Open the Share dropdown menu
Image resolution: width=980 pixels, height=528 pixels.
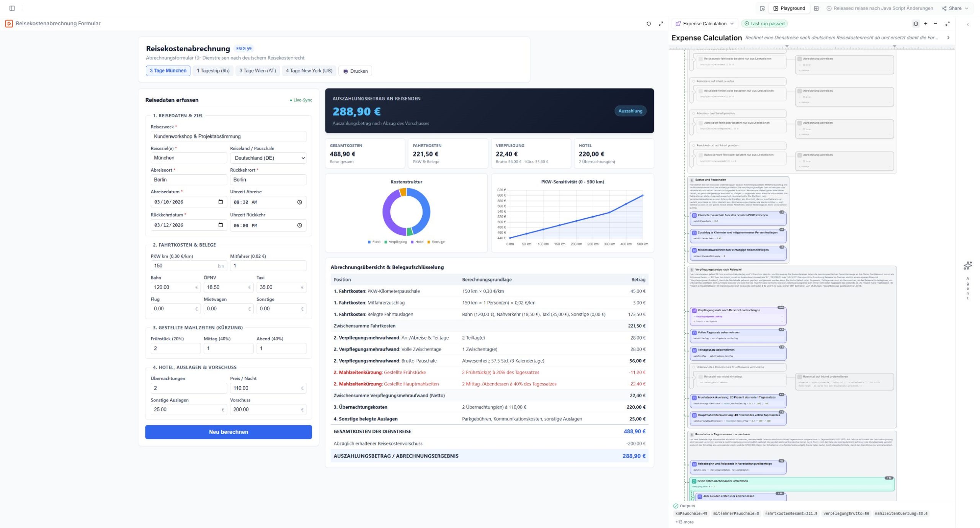click(x=955, y=8)
